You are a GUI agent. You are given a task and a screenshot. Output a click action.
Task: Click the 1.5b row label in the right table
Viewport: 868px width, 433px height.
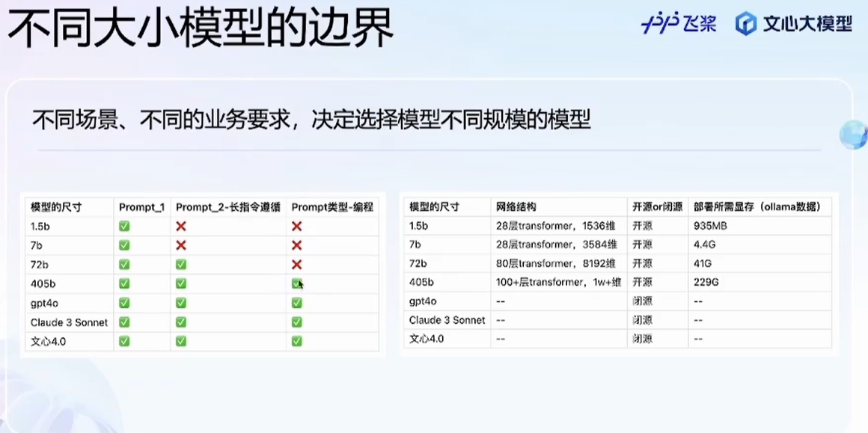[419, 226]
